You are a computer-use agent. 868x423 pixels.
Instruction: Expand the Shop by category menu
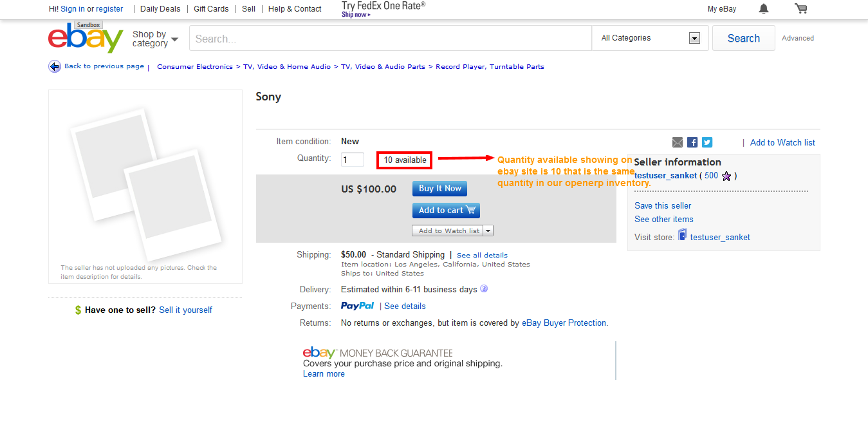(155, 39)
